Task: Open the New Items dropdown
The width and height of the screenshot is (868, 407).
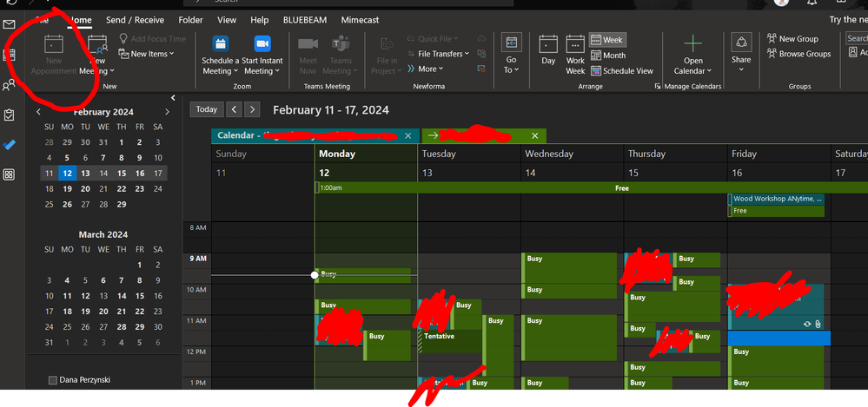Action: pyautogui.click(x=146, y=54)
